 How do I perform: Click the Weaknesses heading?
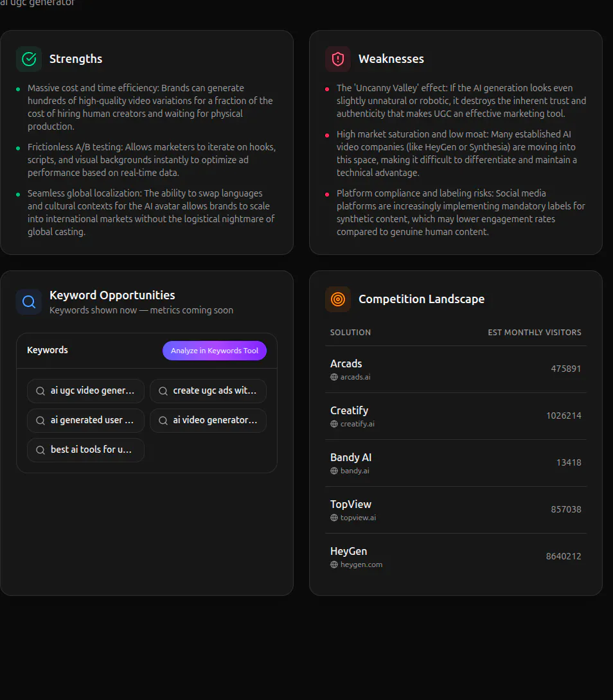click(x=391, y=59)
